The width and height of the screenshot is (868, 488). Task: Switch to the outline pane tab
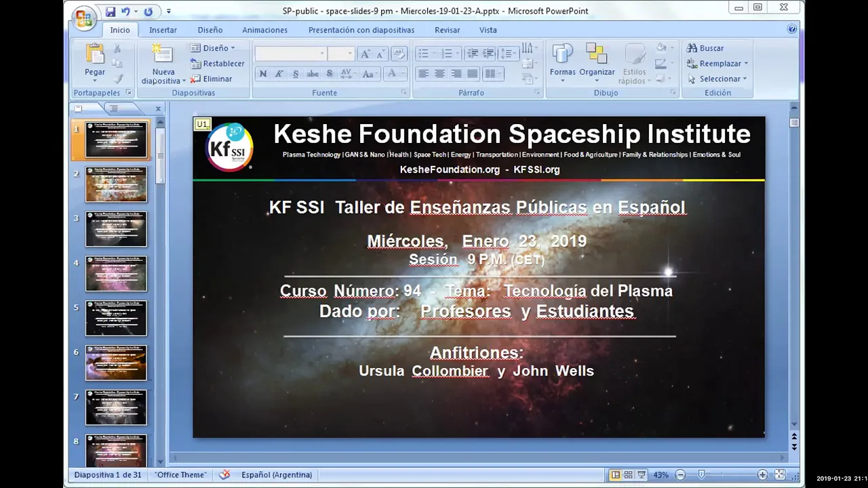click(x=113, y=108)
